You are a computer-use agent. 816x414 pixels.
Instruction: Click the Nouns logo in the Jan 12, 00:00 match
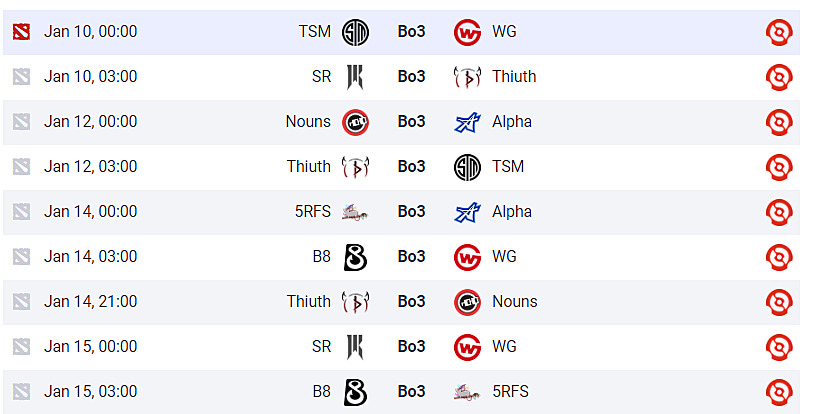point(355,122)
